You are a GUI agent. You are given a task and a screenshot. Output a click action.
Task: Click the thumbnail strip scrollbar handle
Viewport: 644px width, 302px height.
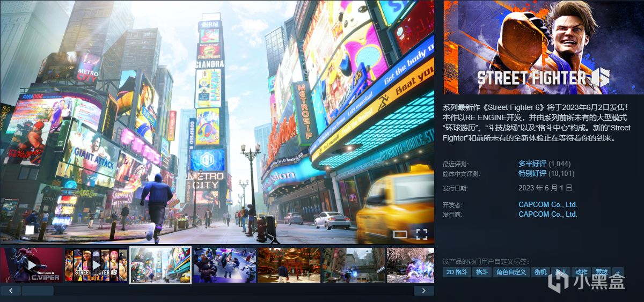pos(38,291)
